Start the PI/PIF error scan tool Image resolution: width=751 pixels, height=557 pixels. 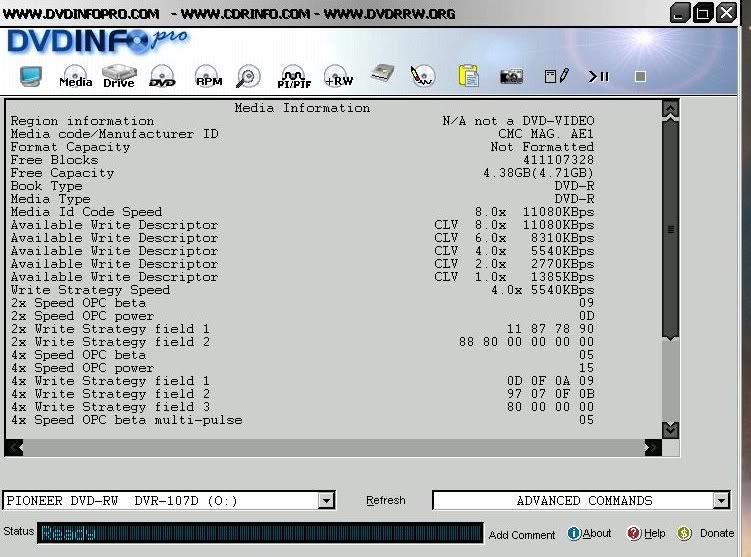294,77
